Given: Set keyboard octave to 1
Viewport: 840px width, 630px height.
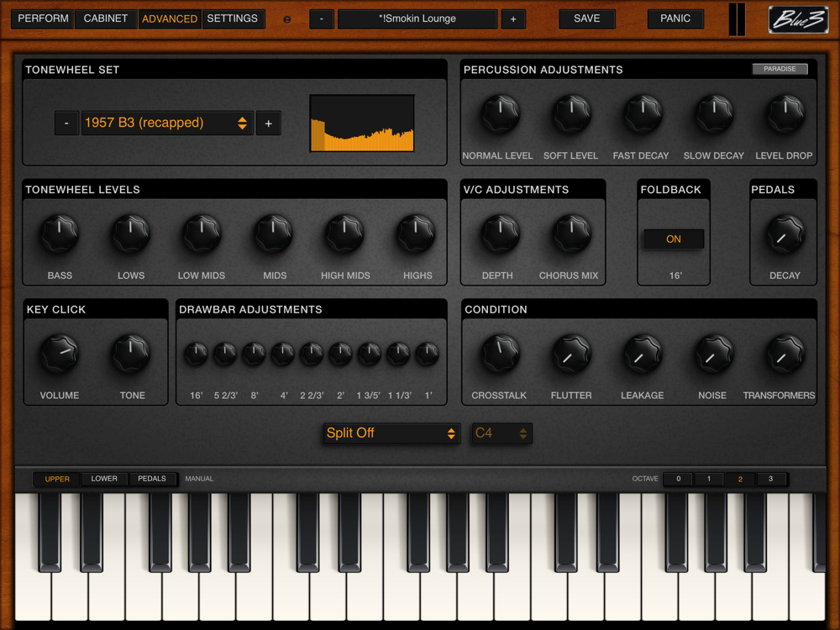Looking at the screenshot, I should 709,479.
